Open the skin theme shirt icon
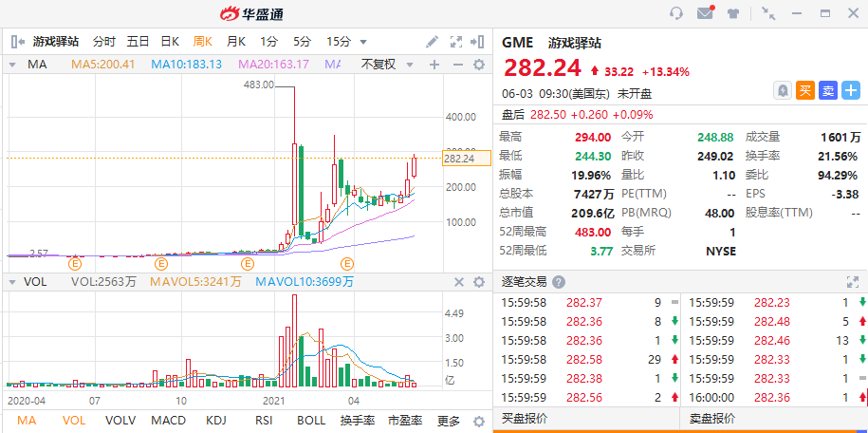The image size is (868, 433). [733, 14]
